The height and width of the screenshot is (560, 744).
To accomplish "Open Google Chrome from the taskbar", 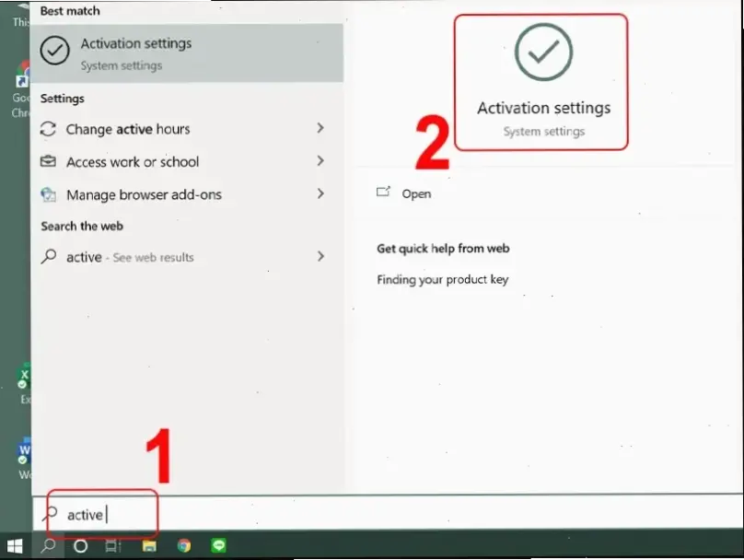I will tap(184, 546).
